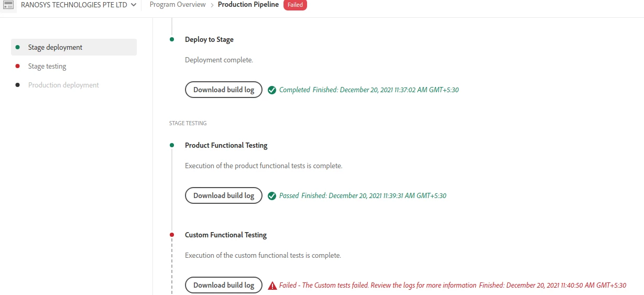
Task: Click the breadcrumb chevron after Program Overview
Action: pyautogui.click(x=212, y=5)
